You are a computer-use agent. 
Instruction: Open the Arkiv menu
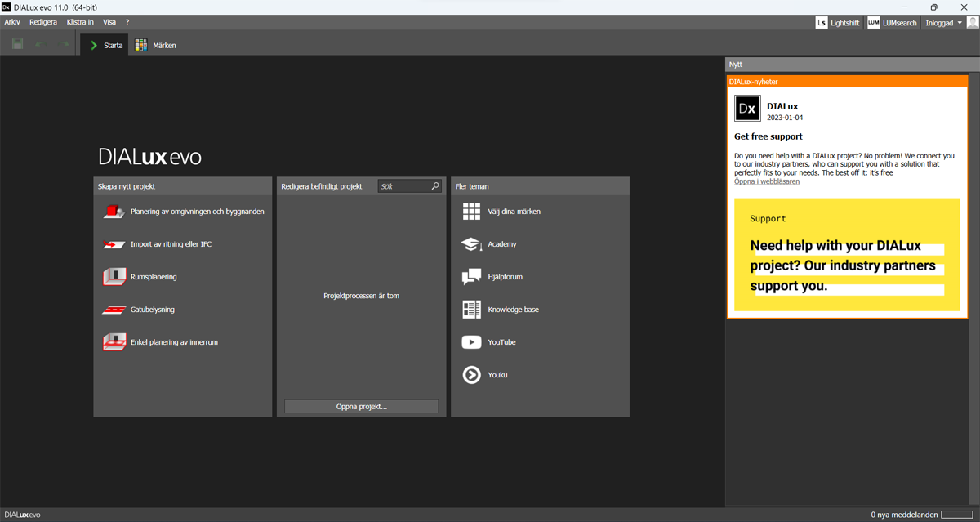point(12,22)
